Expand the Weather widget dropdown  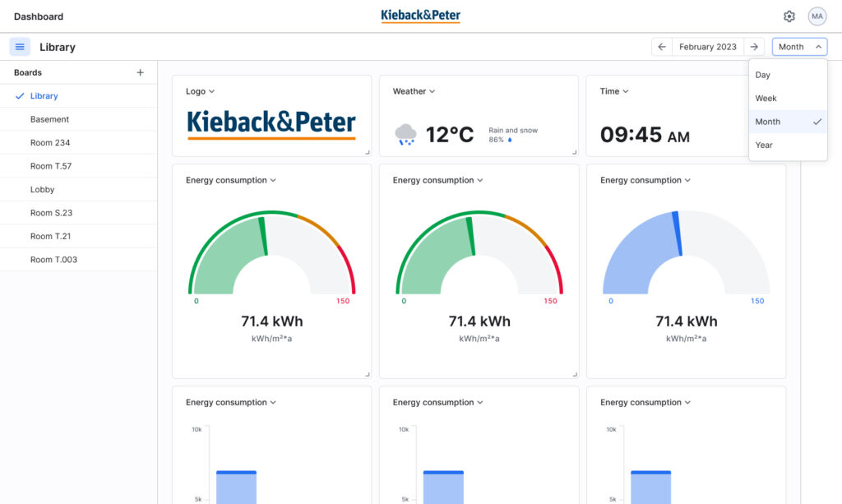coord(414,91)
